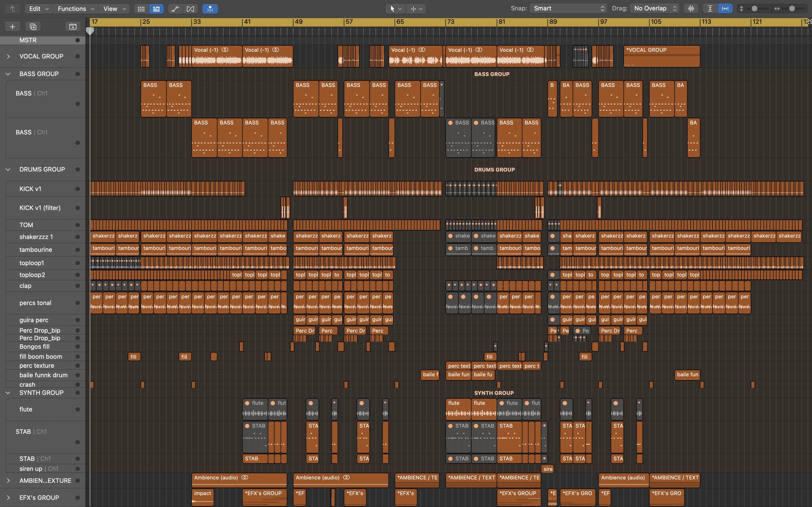Select the baile funnk drum track
This screenshot has width=812, height=507.
point(45,375)
